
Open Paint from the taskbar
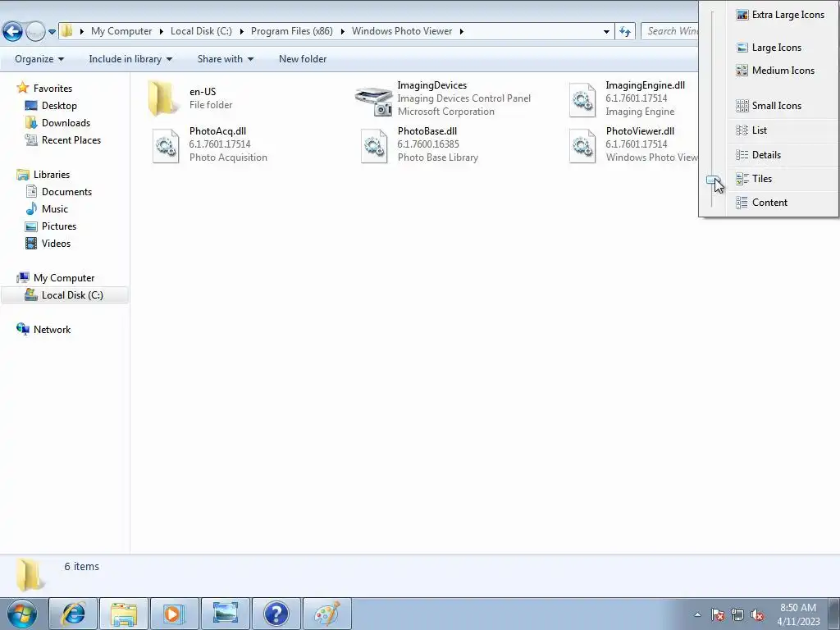[x=327, y=614]
